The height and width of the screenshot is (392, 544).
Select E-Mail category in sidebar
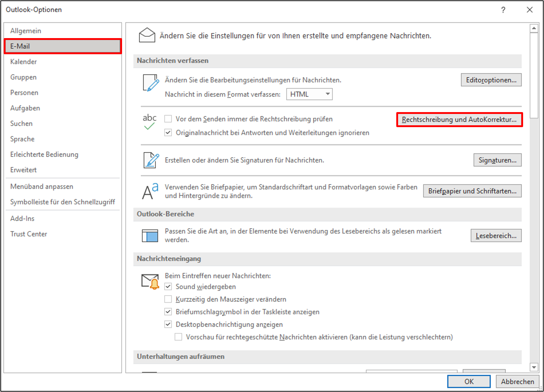(x=63, y=46)
